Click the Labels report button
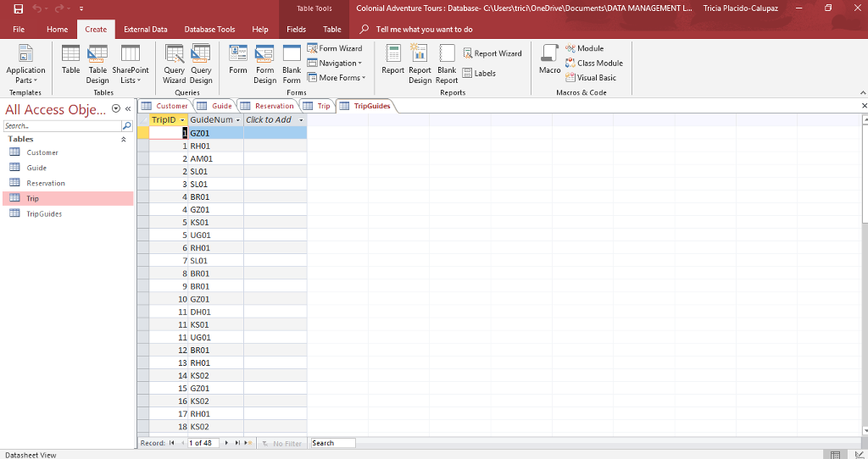The width and height of the screenshot is (868, 459). click(x=479, y=74)
